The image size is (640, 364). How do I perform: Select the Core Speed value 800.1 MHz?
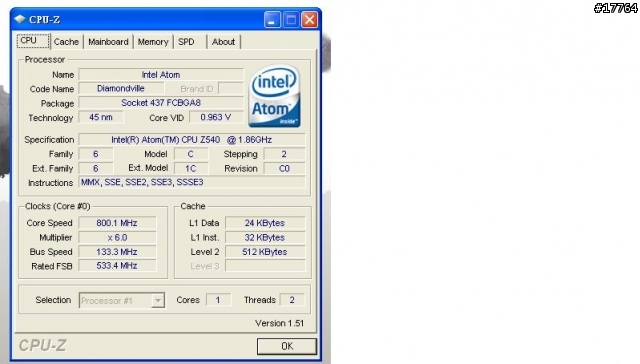click(x=117, y=223)
